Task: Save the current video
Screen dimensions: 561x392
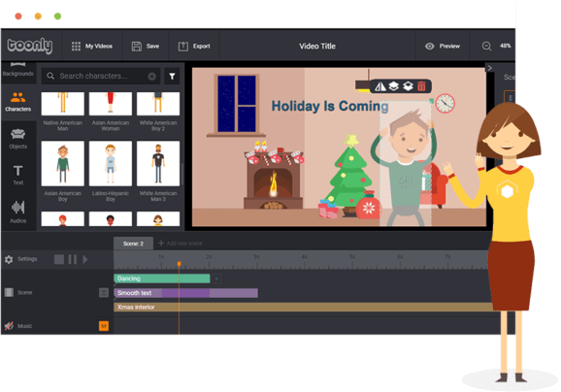Action: [x=146, y=47]
